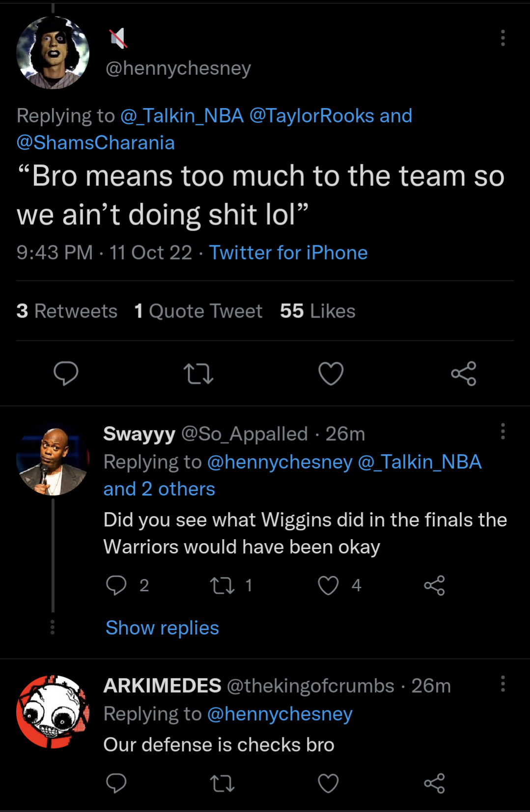Reply to Swayyy's Wiggins comment
530x812 pixels.
tap(116, 585)
